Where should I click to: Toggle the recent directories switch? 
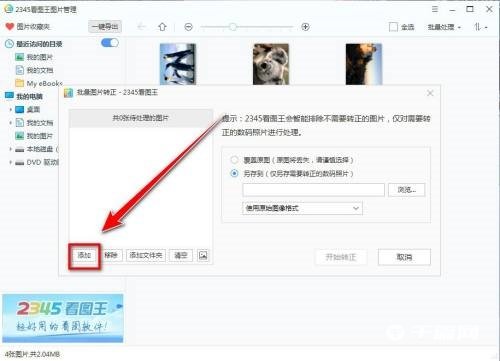click(110, 43)
